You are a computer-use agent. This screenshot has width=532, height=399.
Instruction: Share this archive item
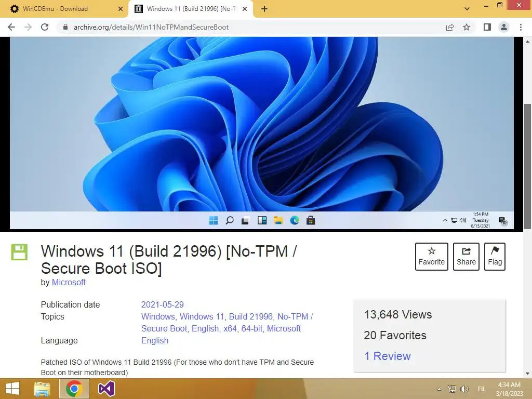click(466, 257)
